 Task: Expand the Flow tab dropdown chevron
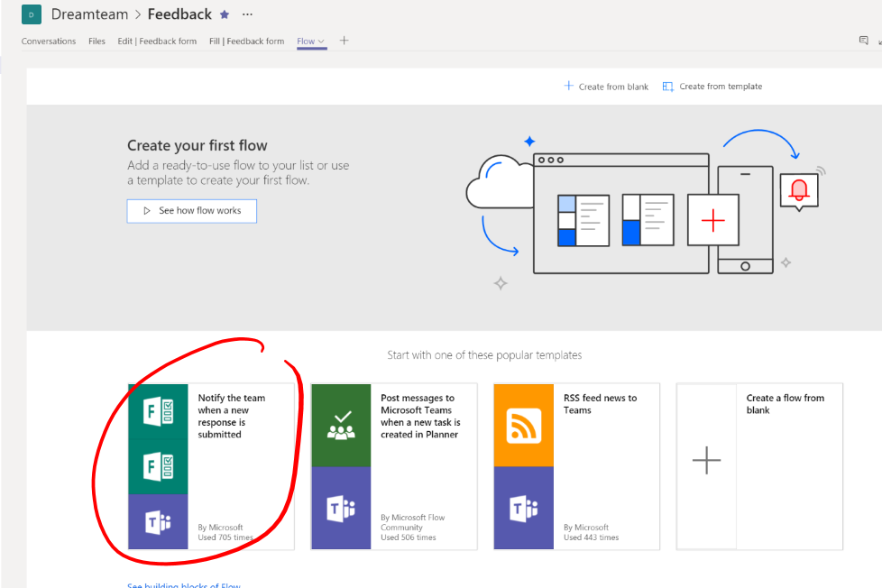(x=321, y=41)
